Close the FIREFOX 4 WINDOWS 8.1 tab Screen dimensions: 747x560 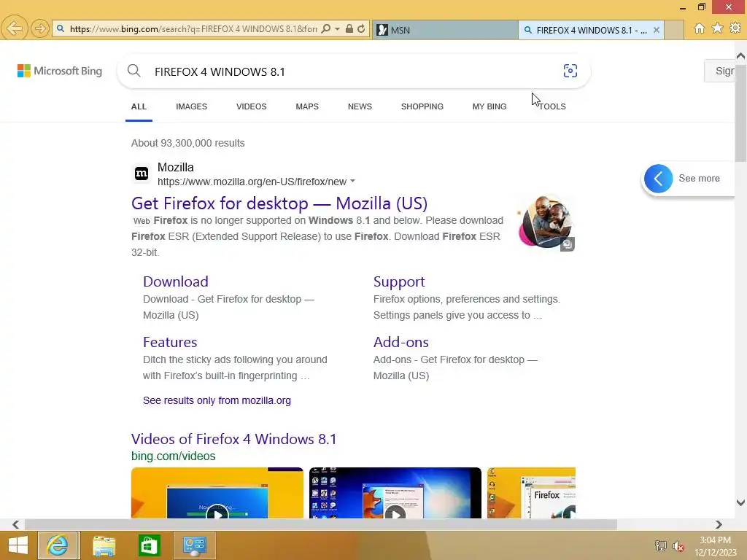(x=657, y=30)
